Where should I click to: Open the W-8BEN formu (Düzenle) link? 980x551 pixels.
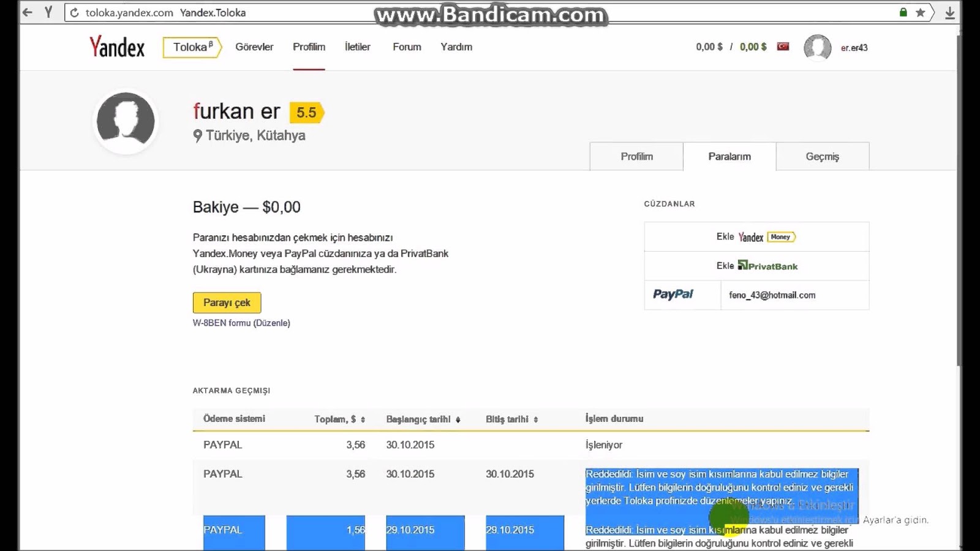click(x=241, y=323)
